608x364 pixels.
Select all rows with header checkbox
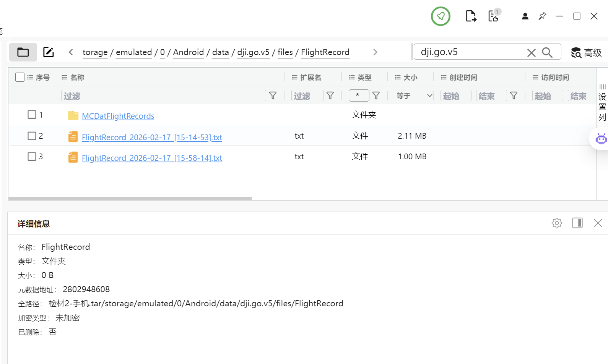point(20,77)
